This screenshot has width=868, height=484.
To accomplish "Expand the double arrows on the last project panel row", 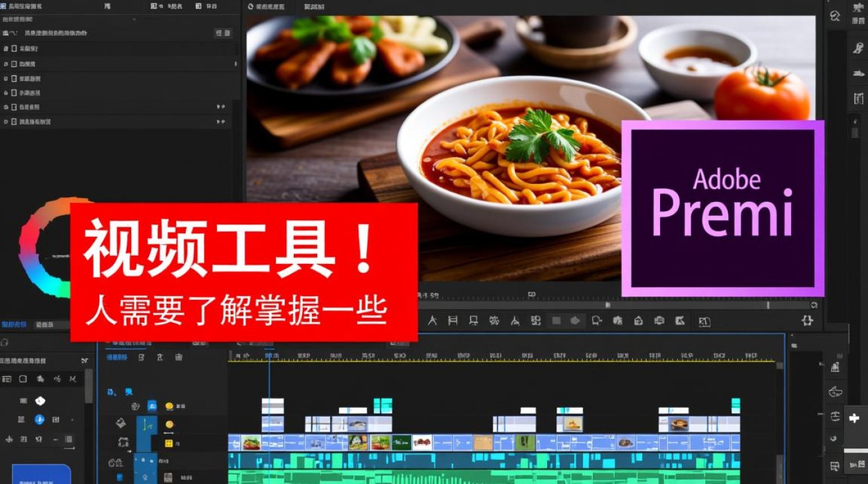I will pyautogui.click(x=221, y=121).
